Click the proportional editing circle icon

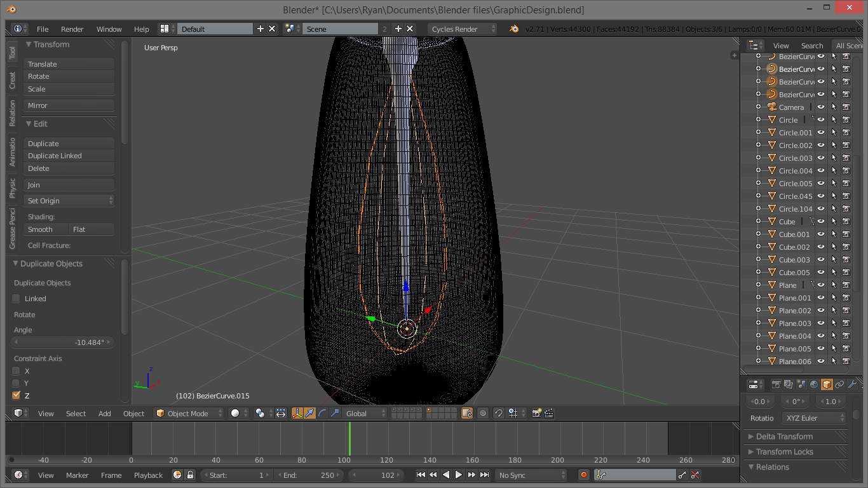[x=483, y=413]
